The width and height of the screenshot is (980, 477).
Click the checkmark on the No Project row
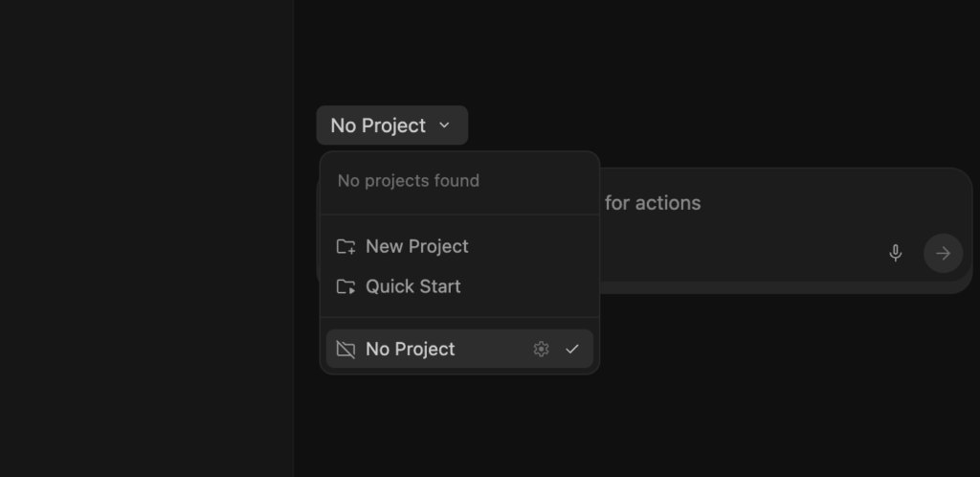tap(572, 349)
